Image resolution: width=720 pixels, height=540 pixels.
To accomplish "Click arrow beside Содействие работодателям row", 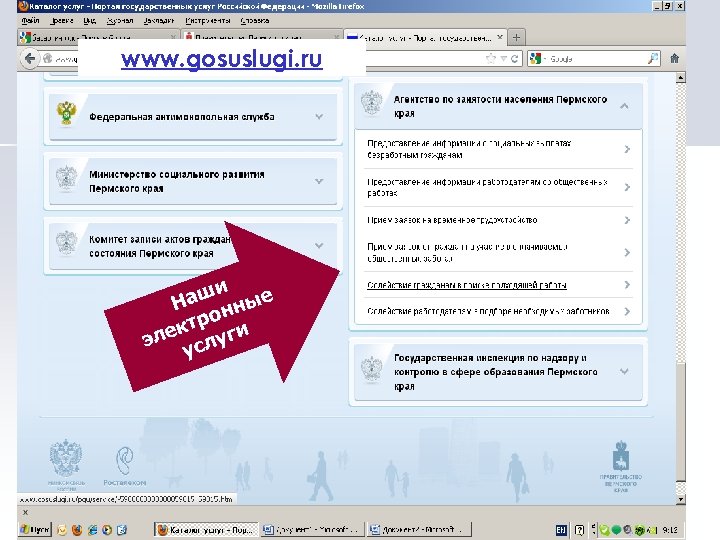I will pyautogui.click(x=627, y=311).
